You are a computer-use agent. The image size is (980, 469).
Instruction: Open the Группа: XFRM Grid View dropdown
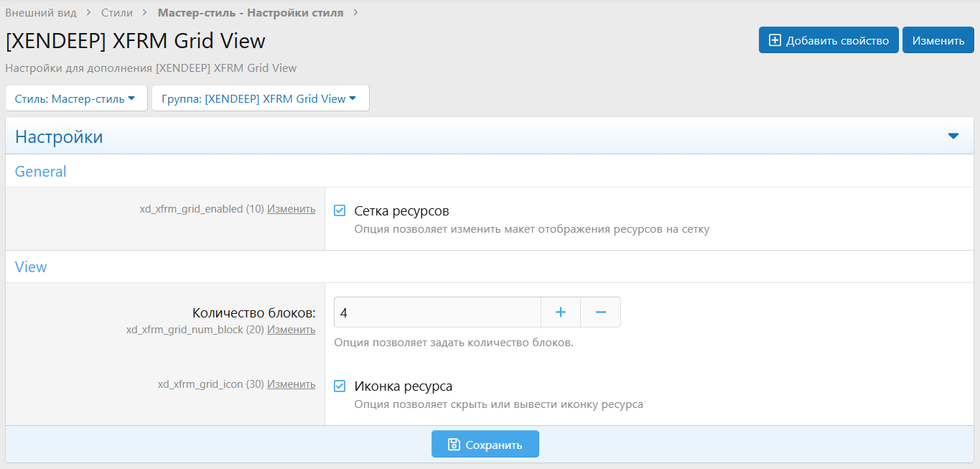[x=260, y=98]
